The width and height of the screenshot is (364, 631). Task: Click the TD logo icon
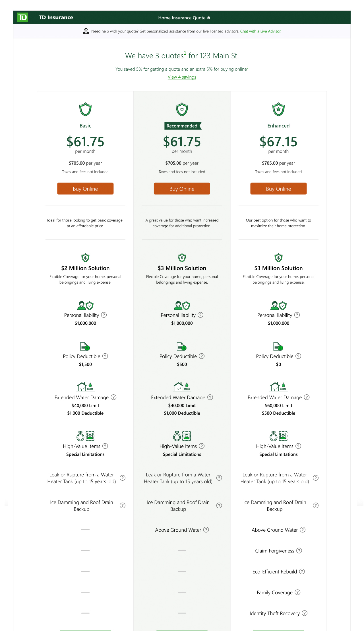click(x=22, y=18)
